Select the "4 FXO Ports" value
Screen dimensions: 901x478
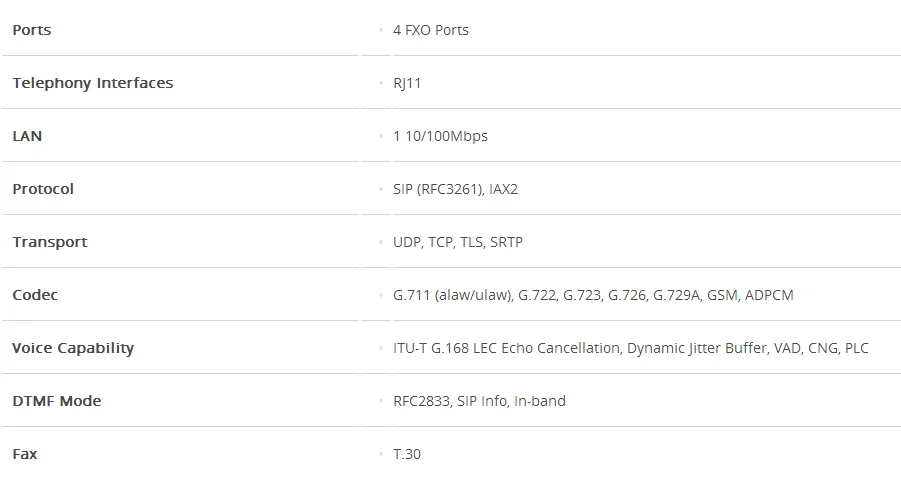[431, 30]
